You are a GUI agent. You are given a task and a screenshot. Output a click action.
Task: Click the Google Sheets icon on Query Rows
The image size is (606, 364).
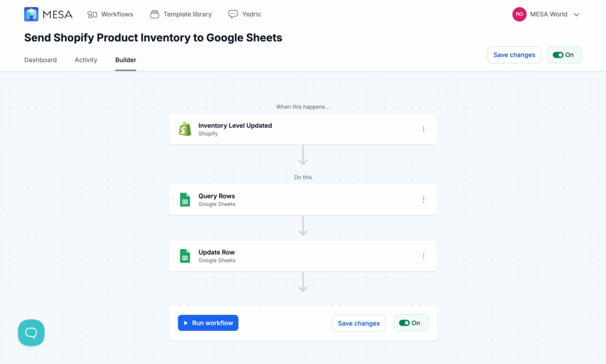pyautogui.click(x=185, y=200)
